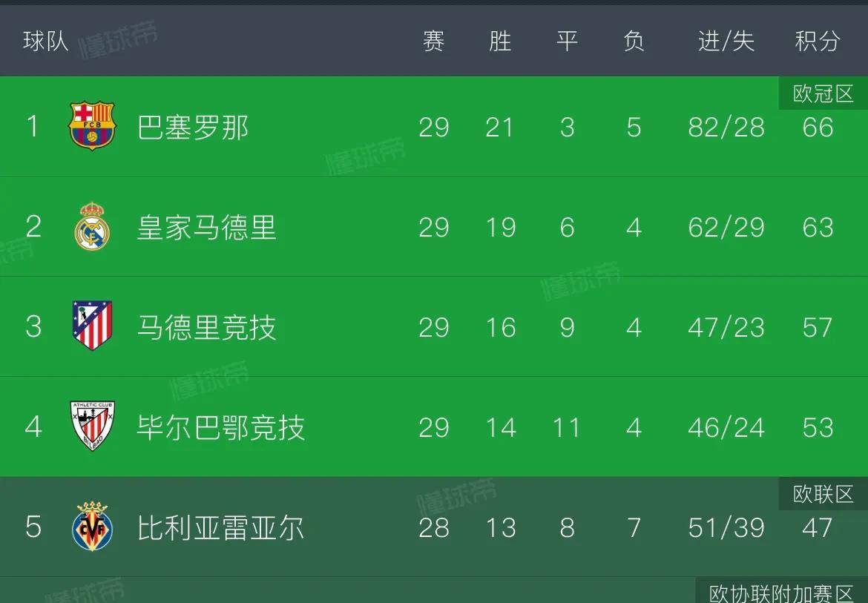Screen dimensions: 868x603
Task: Click the Real Madrid club crest
Action: [92, 226]
